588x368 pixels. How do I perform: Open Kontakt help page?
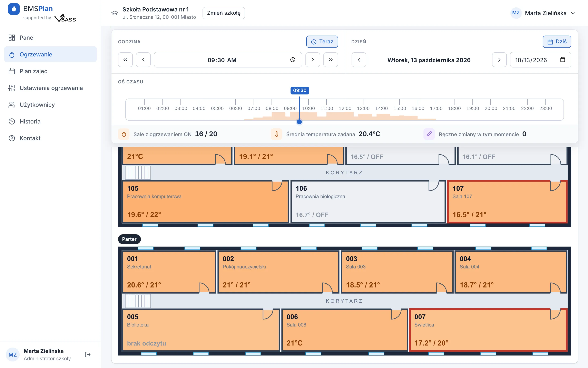click(x=50, y=138)
